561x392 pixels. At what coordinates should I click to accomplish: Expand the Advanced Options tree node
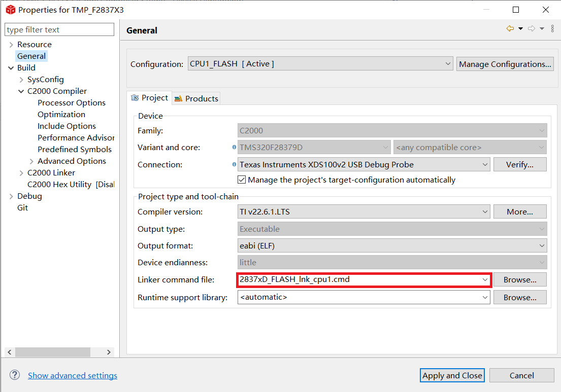click(x=31, y=161)
